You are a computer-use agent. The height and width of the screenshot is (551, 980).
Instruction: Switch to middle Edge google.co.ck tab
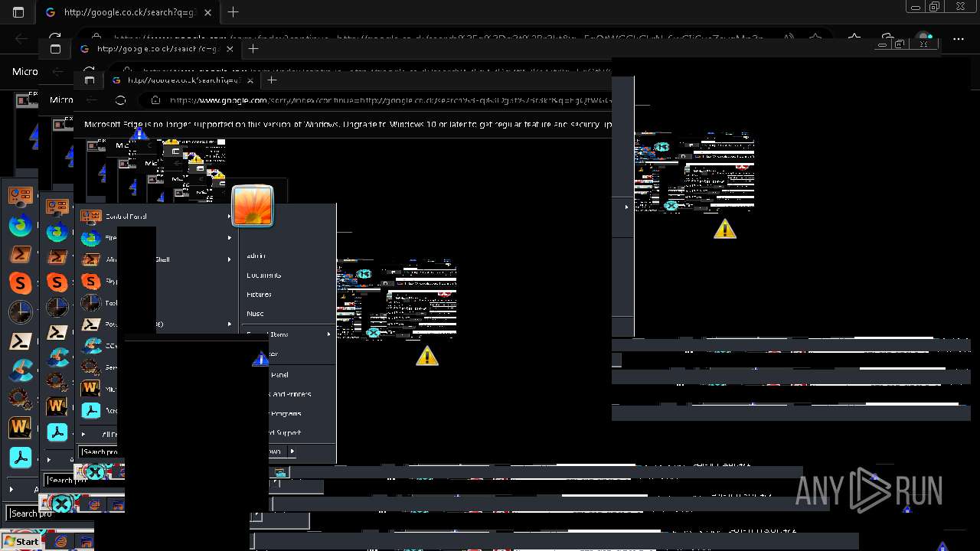155,48
